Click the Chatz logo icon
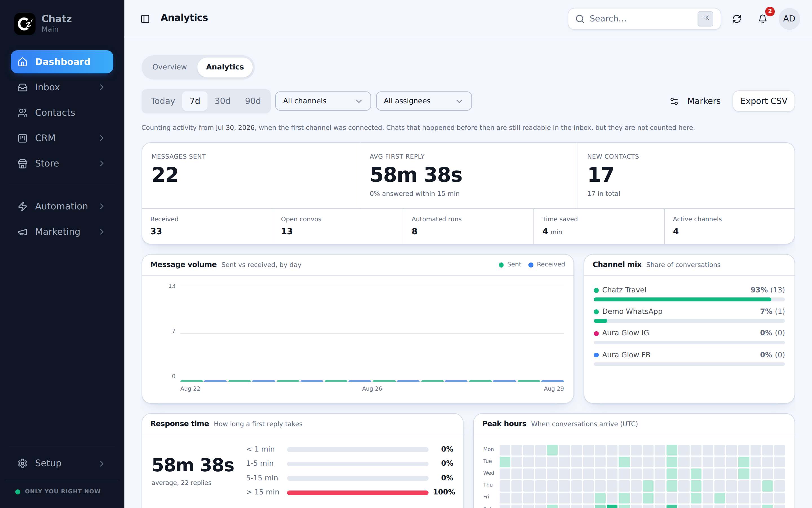The height and width of the screenshot is (508, 812). 25,24
